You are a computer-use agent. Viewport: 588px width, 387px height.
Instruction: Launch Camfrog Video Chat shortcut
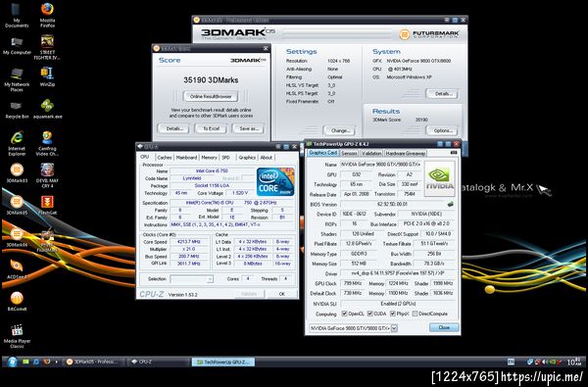tap(47, 143)
